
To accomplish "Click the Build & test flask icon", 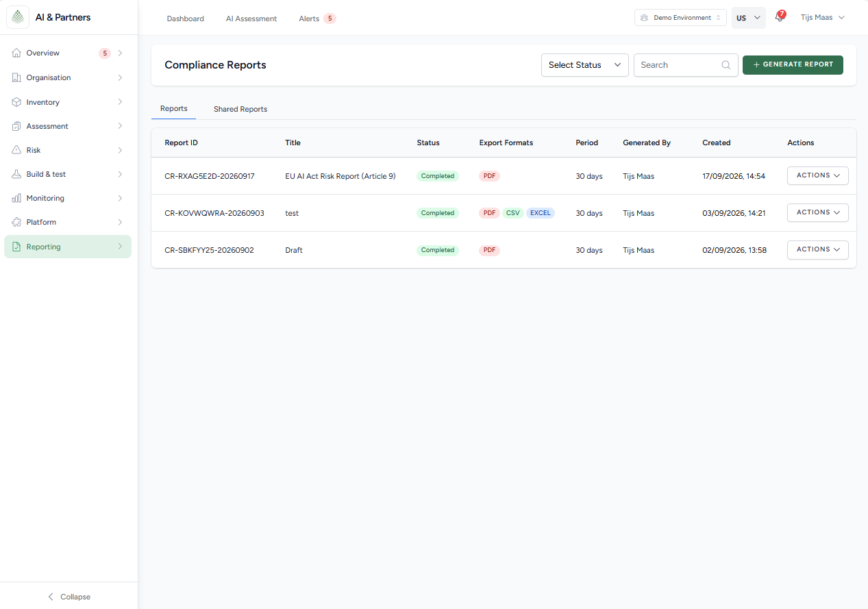I will [16, 174].
